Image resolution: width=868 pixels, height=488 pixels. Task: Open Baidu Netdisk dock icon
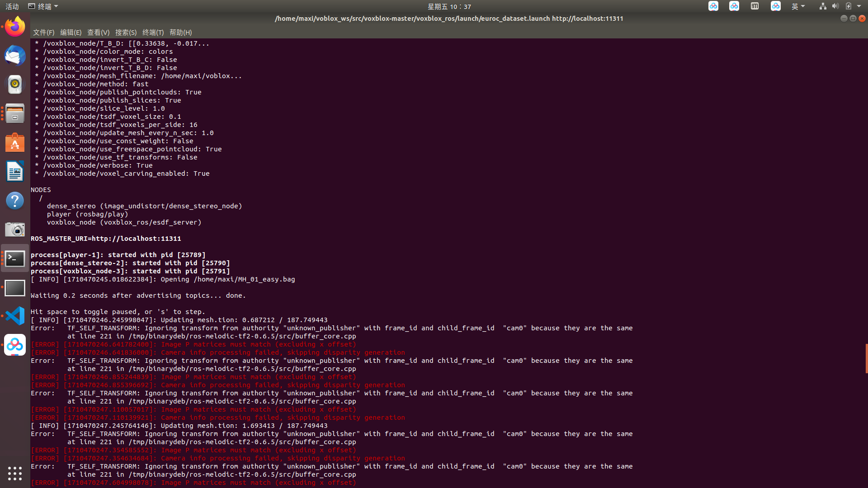15,345
